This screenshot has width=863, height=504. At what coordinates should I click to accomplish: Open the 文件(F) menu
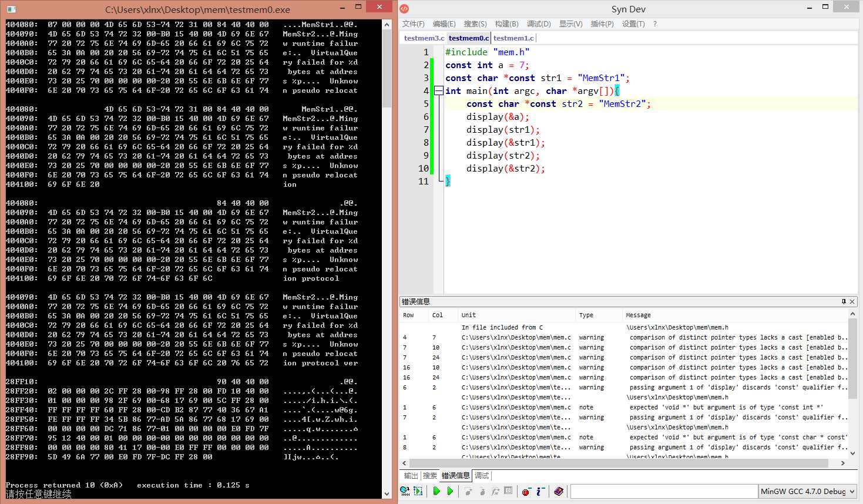[413, 24]
